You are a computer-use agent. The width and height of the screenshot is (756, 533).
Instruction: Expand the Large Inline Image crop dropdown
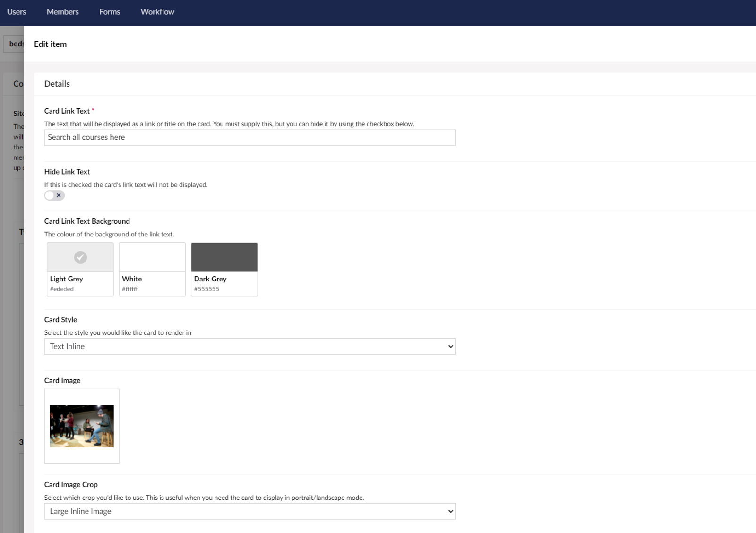(249, 512)
